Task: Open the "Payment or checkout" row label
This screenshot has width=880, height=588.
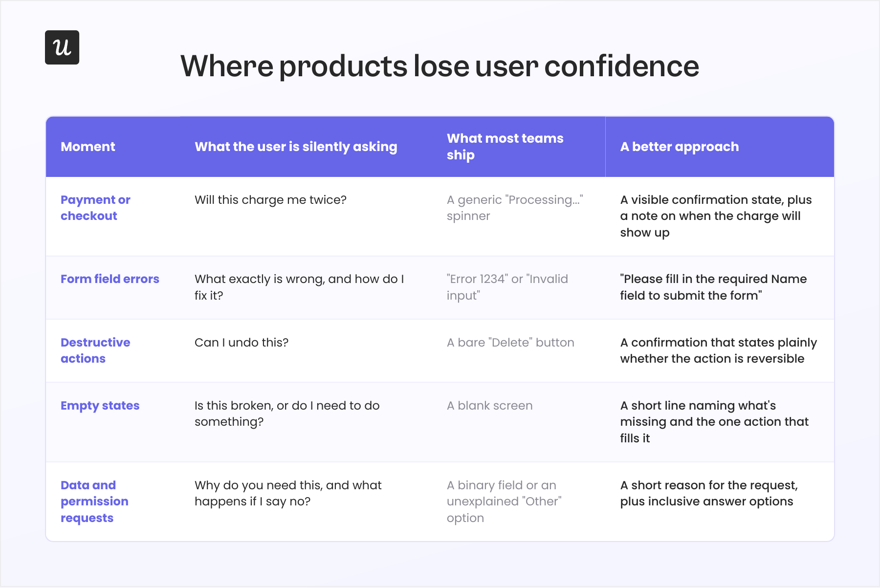Action: pyautogui.click(x=95, y=208)
